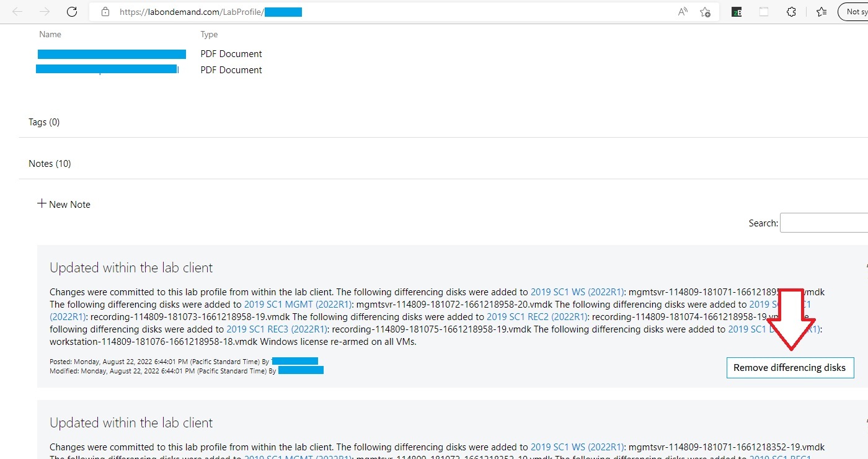Click the notes Search input field
Viewport: 868px width, 459px height.
[823, 223]
